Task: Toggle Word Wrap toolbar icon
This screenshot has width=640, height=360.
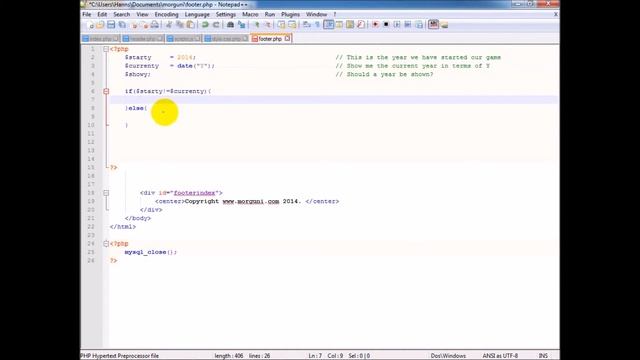Action: point(307,25)
